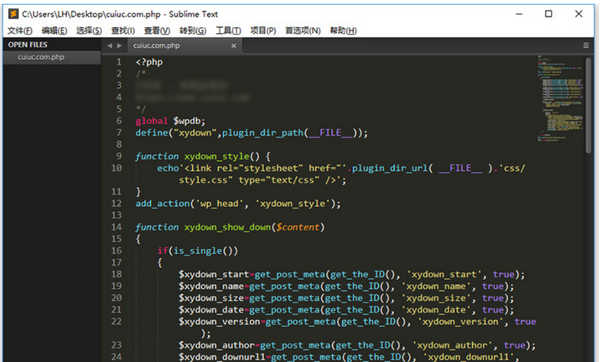This screenshot has width=600, height=362.
Task: Click xydown_show_down function name
Action: tap(228, 227)
